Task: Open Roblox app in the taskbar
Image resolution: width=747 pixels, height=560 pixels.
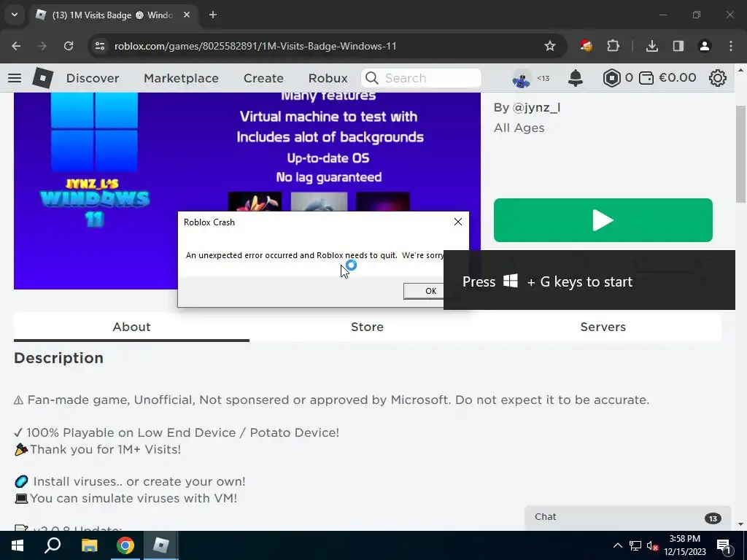Action: pos(160,545)
